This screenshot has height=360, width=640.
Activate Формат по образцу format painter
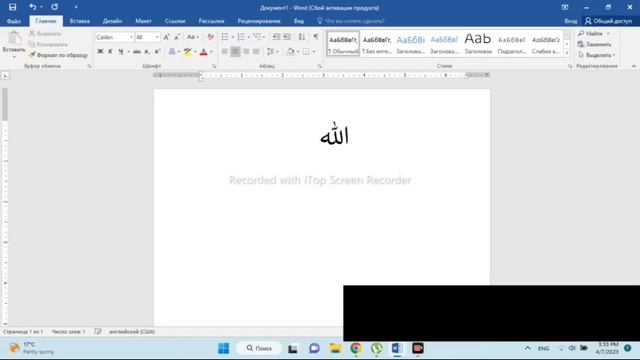point(58,55)
